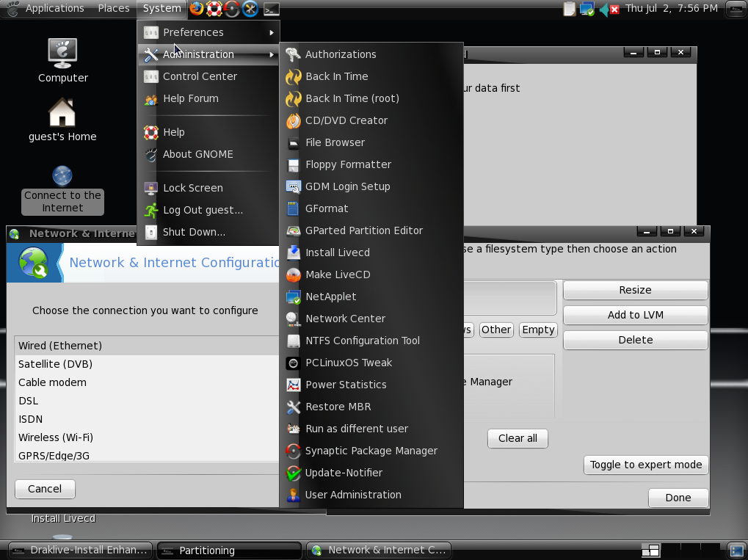Screen dimensions: 748x560
Task: Launch Synaptic Package Manager menu entry
Action: click(371, 451)
